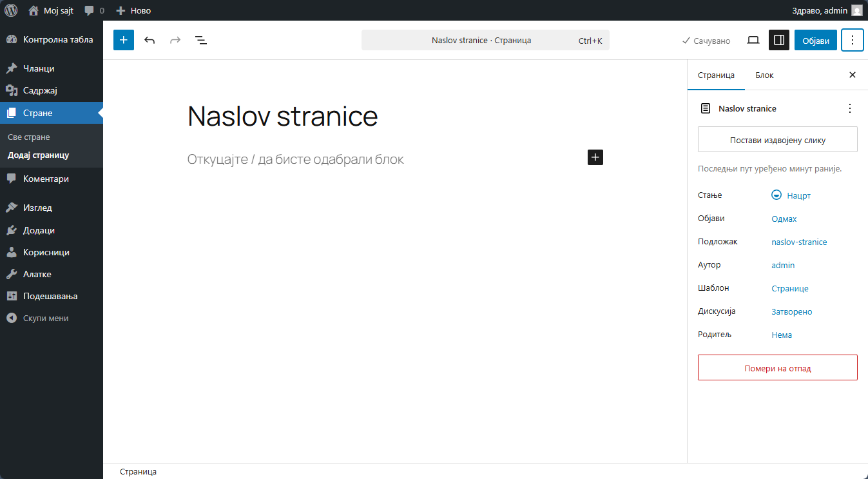Click the WordPress logo in admin bar
The height and width of the screenshot is (479, 868).
click(x=10, y=10)
